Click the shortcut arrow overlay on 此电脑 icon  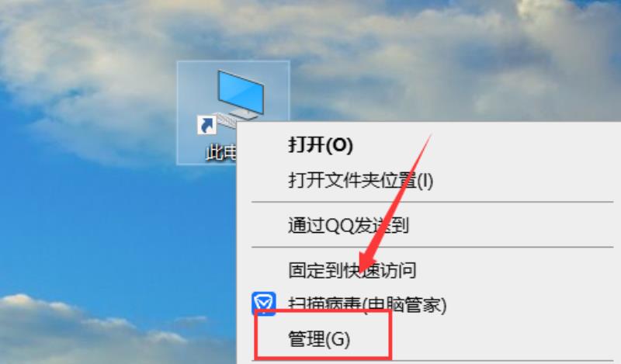(206, 125)
